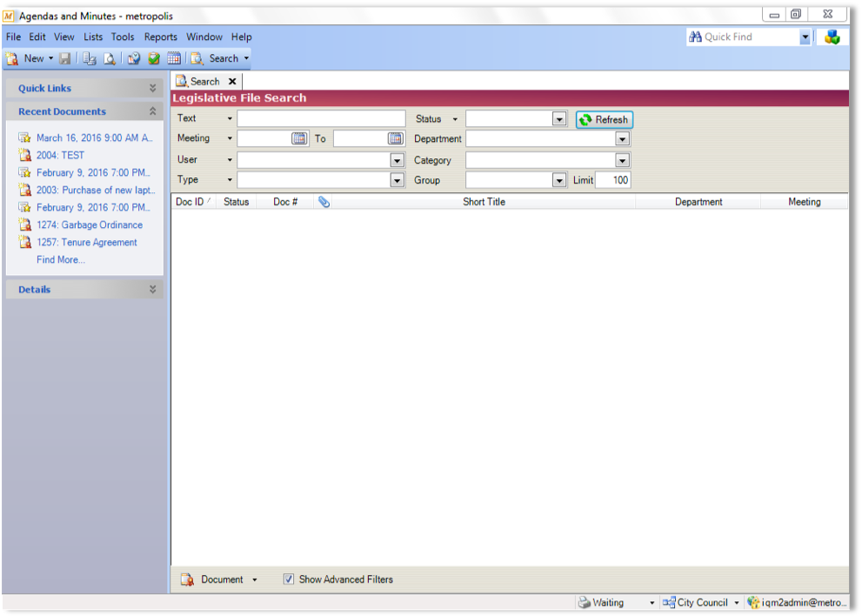Close the Search tab
Image resolution: width=862 pixels, height=616 pixels.
[x=232, y=82]
